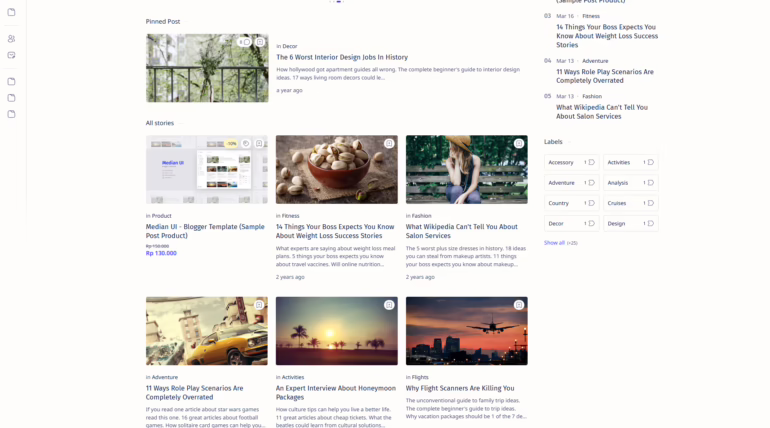Open 'An Expert Interview About Honeymoon Packages'
This screenshot has width=770, height=428.
tap(335, 393)
